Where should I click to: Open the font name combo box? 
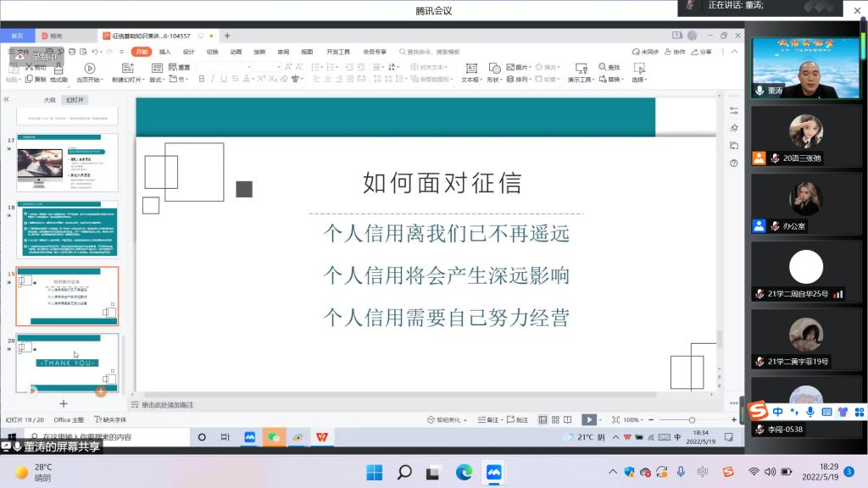[224, 66]
